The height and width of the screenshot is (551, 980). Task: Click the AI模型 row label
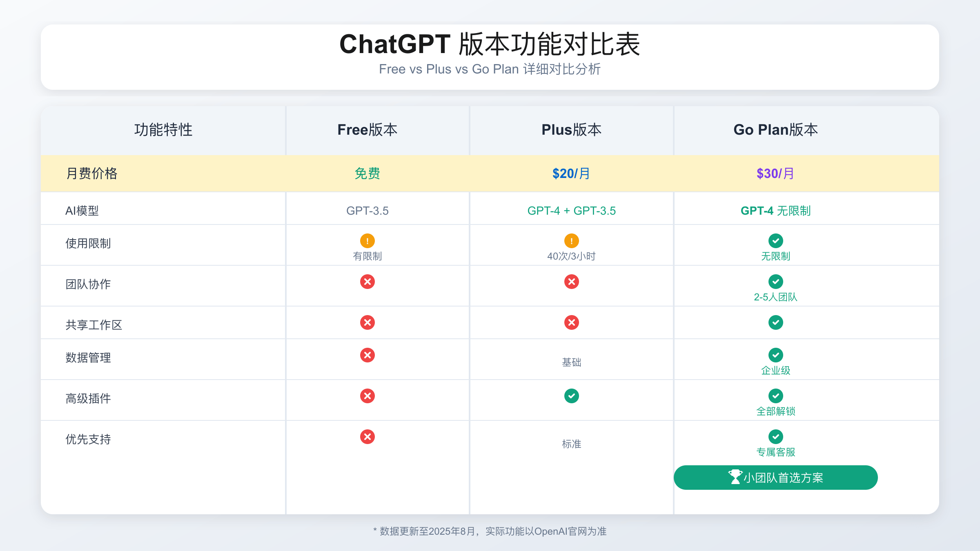click(x=82, y=211)
